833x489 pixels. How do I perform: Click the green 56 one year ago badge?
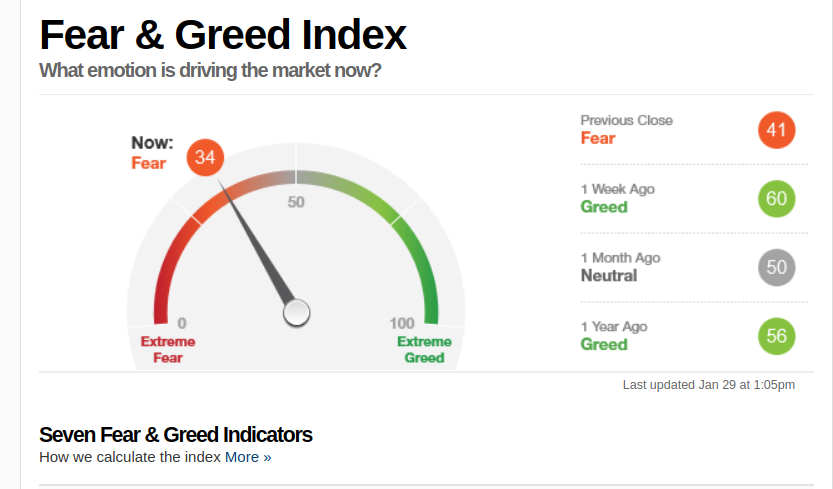coord(777,336)
